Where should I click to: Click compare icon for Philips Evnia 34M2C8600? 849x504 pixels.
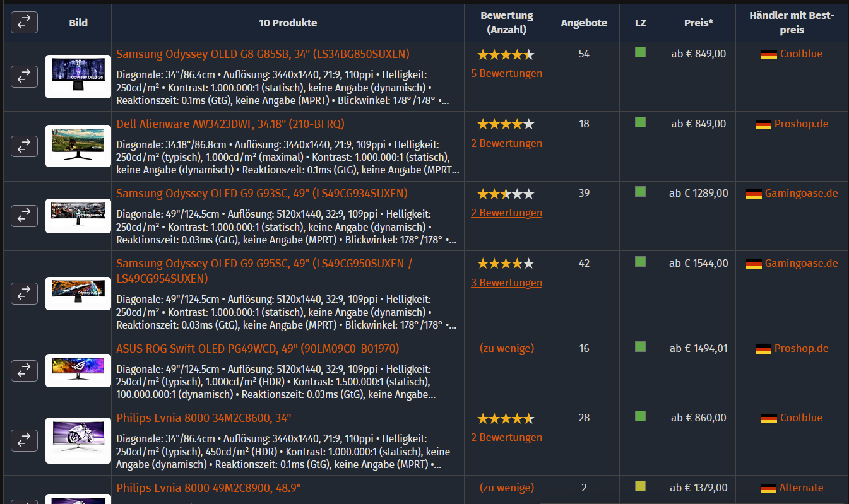tap(24, 440)
